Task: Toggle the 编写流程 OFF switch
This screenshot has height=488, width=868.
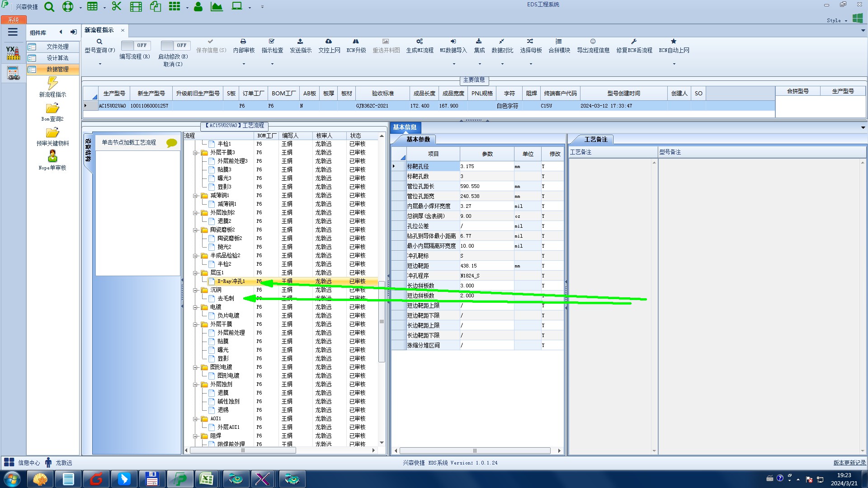Action: click(x=136, y=46)
